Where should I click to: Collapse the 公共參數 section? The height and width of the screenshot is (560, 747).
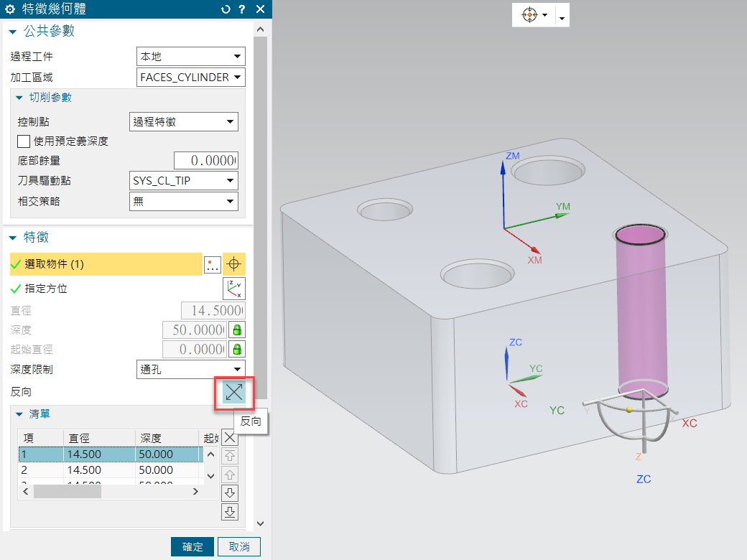click(13, 32)
